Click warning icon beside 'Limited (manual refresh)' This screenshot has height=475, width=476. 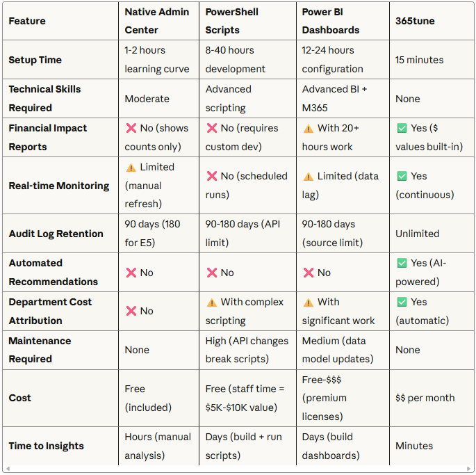coord(131,168)
